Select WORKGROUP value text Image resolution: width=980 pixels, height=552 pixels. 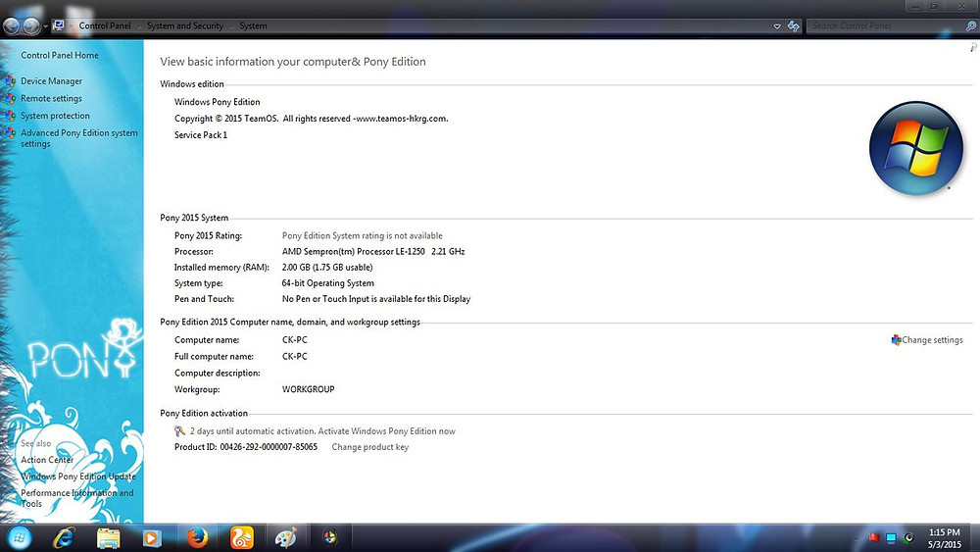[308, 389]
